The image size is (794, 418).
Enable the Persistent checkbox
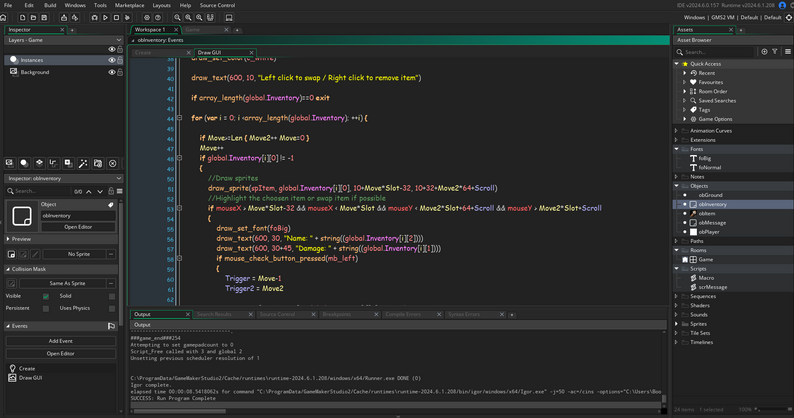[x=46, y=308]
